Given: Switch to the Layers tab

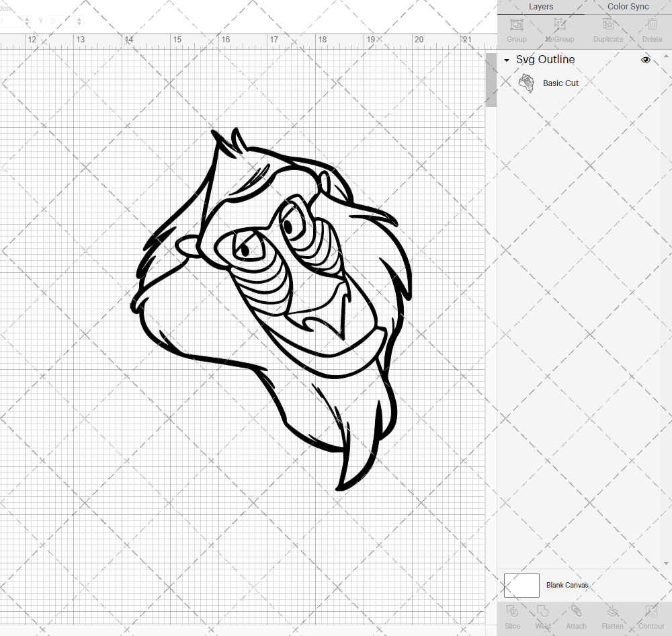Looking at the screenshot, I should (540, 7).
